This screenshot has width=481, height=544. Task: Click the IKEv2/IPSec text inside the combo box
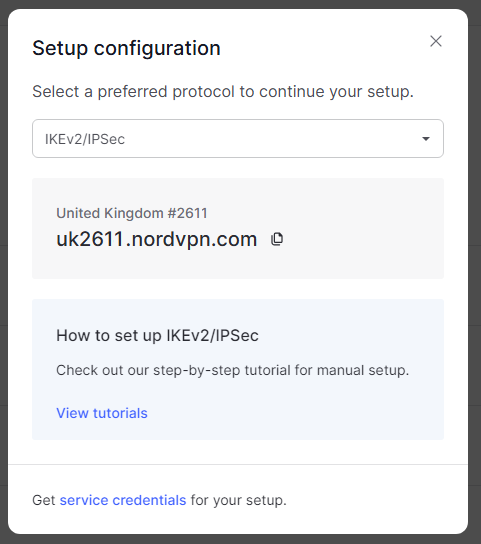pos(85,139)
